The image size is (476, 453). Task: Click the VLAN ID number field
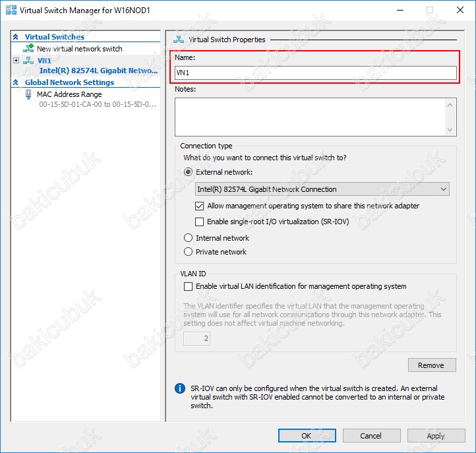196,338
